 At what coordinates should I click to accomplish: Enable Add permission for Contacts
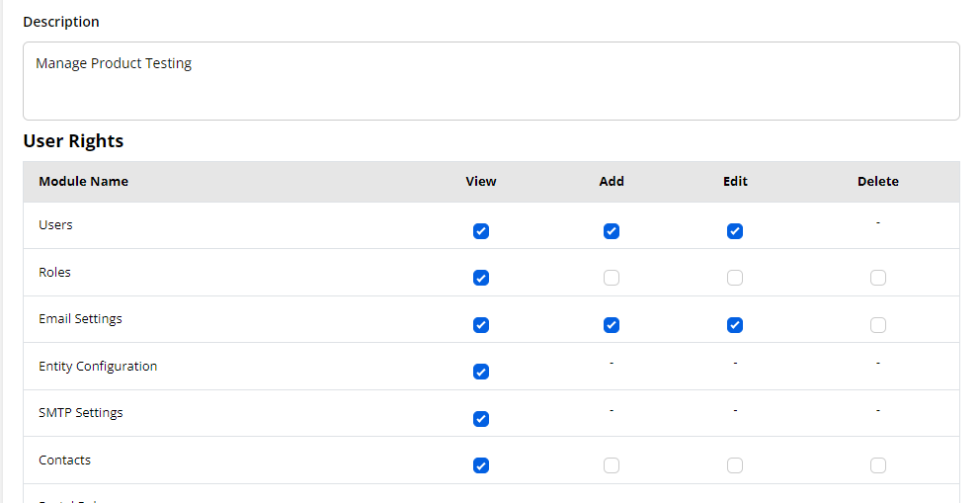click(612, 465)
